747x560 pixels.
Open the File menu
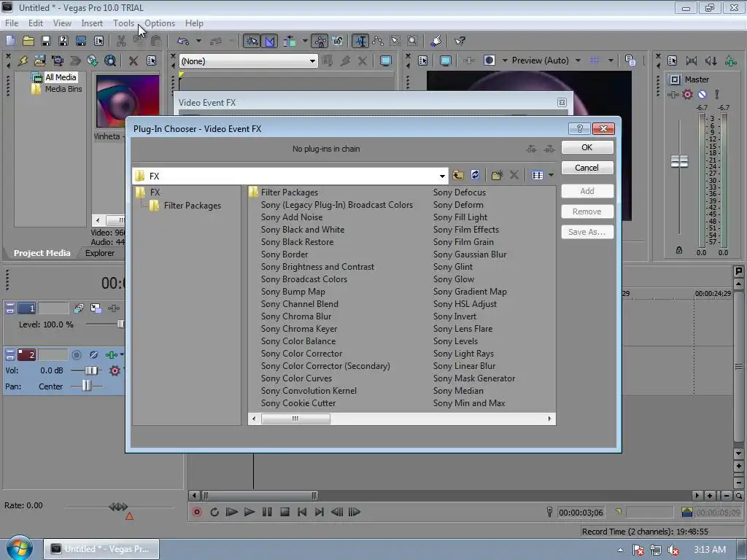coord(12,23)
